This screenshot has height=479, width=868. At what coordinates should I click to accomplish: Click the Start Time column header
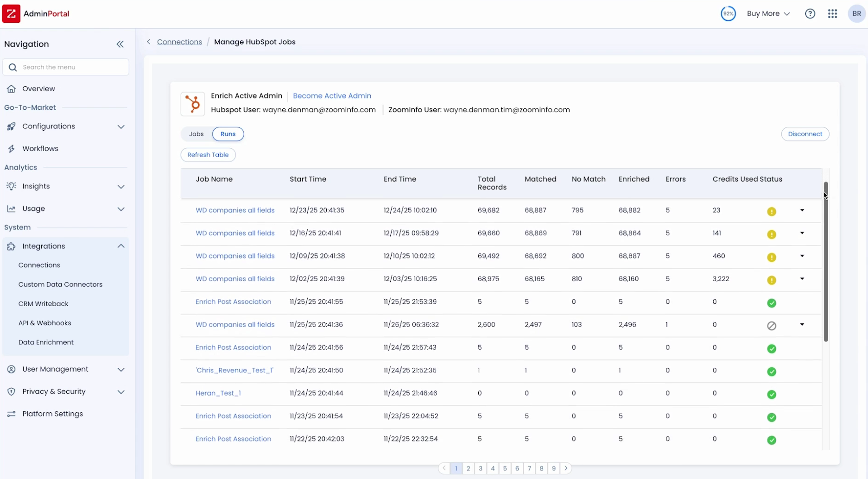coord(308,179)
